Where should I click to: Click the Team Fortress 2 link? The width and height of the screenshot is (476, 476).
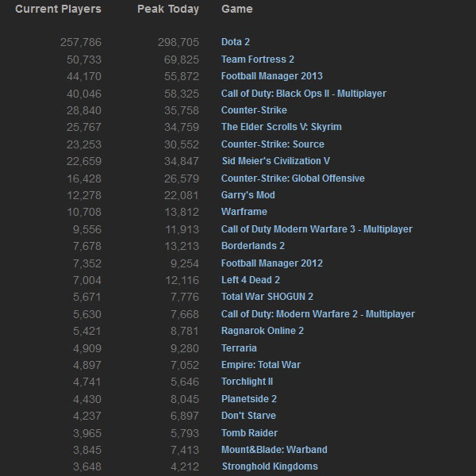(x=257, y=59)
